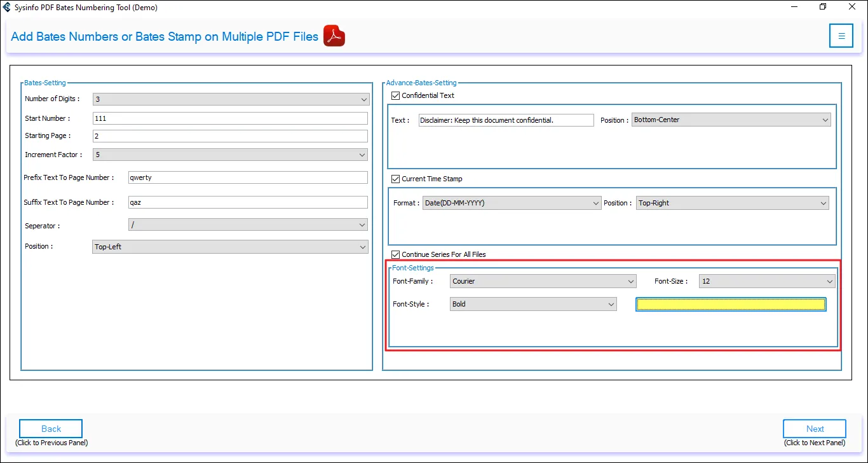Focus the Prefix Text To Page Number field
The width and height of the screenshot is (868, 463).
tap(248, 177)
